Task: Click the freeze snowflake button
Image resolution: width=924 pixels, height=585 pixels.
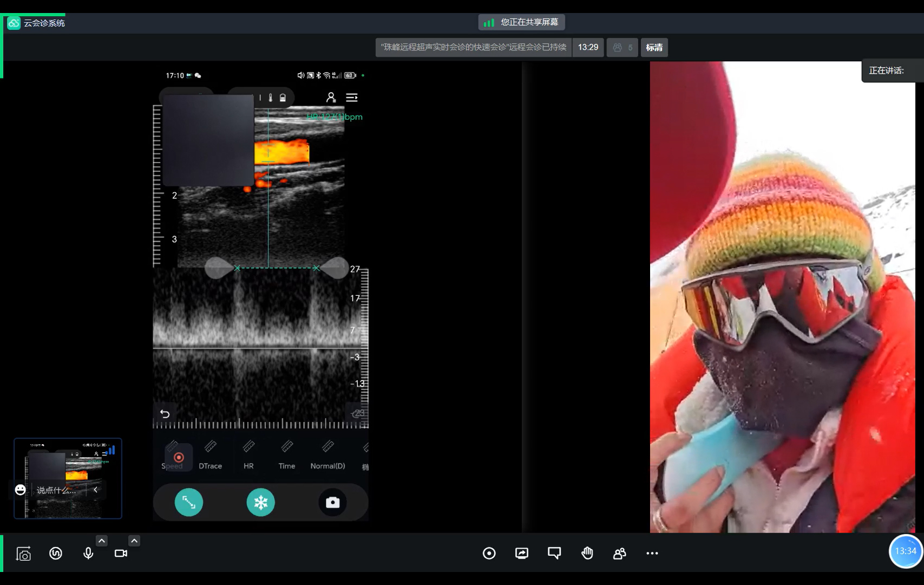Action: coord(260,503)
